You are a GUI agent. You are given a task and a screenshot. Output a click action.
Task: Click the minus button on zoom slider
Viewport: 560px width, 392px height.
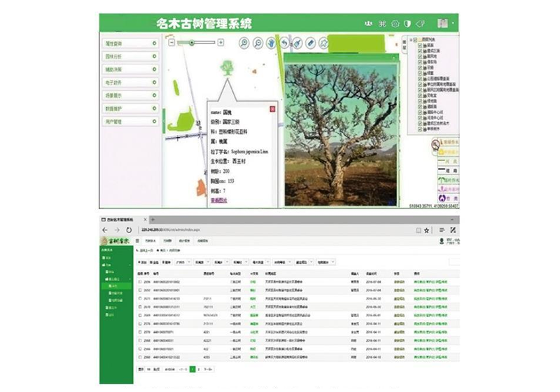point(171,43)
